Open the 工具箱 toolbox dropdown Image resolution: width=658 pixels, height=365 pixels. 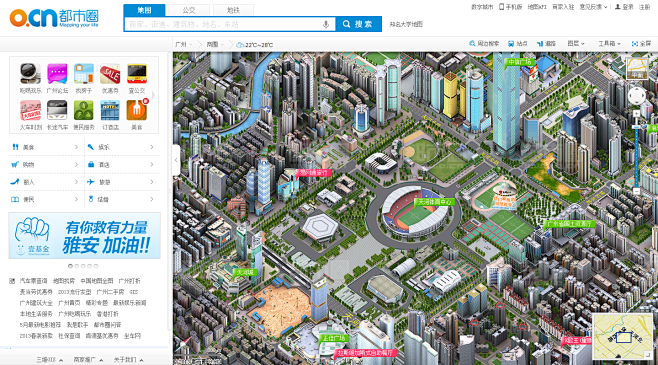click(609, 44)
